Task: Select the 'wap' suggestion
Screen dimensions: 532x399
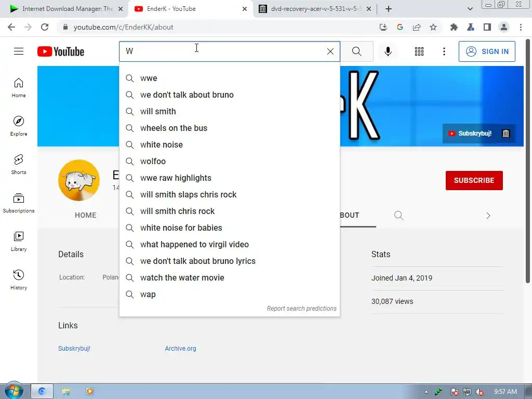Action: (229, 294)
